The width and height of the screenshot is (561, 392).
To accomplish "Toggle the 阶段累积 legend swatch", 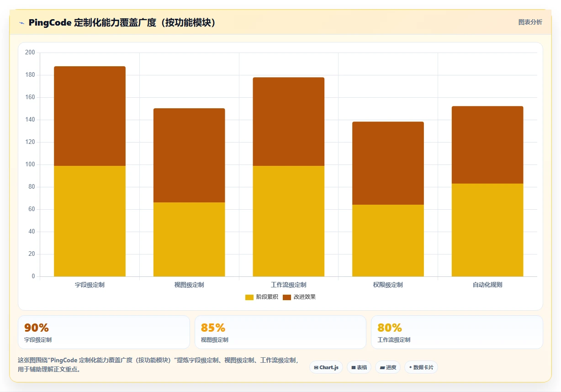I will tap(249, 297).
